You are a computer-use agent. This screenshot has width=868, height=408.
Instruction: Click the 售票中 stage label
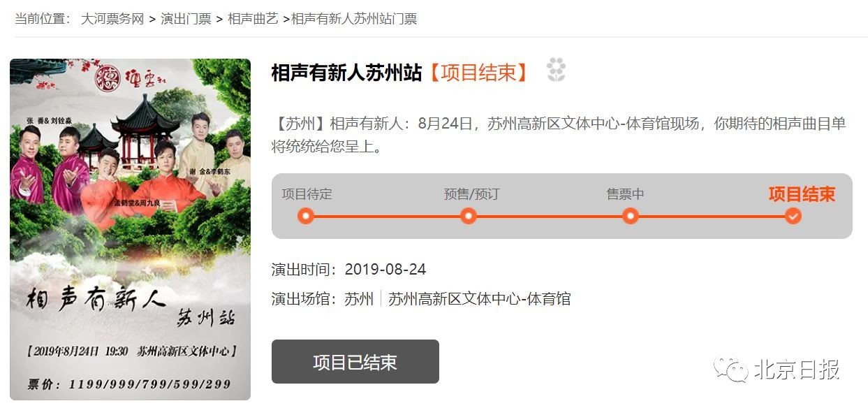(x=625, y=194)
